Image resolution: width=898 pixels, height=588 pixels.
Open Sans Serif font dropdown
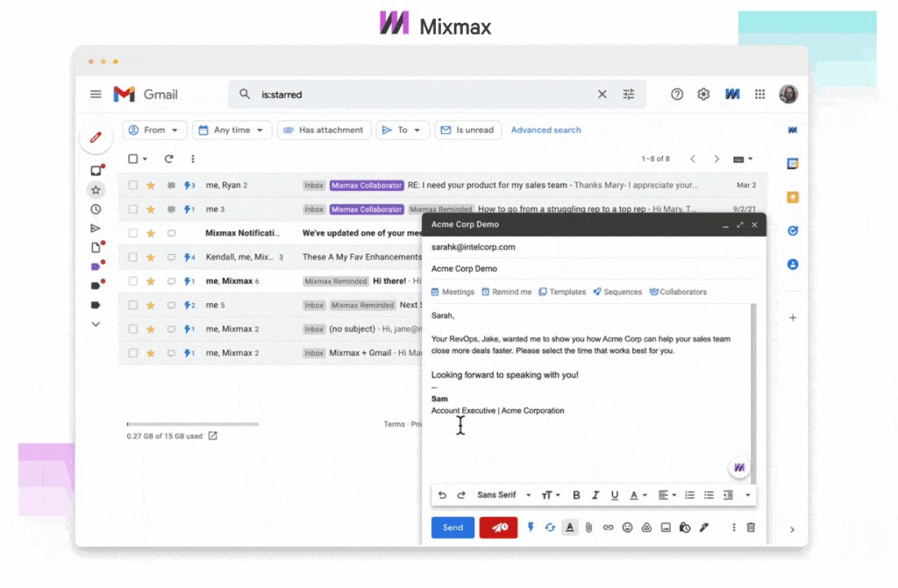[504, 495]
